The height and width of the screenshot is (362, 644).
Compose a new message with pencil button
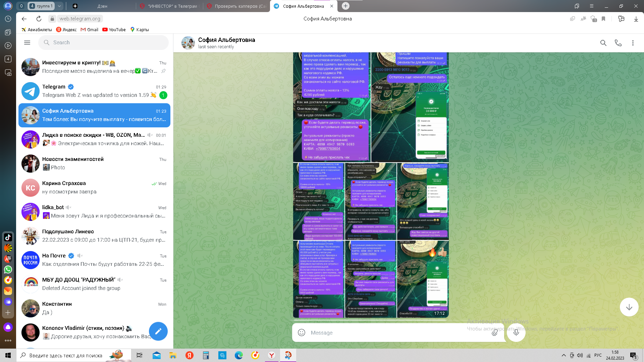[158, 331]
